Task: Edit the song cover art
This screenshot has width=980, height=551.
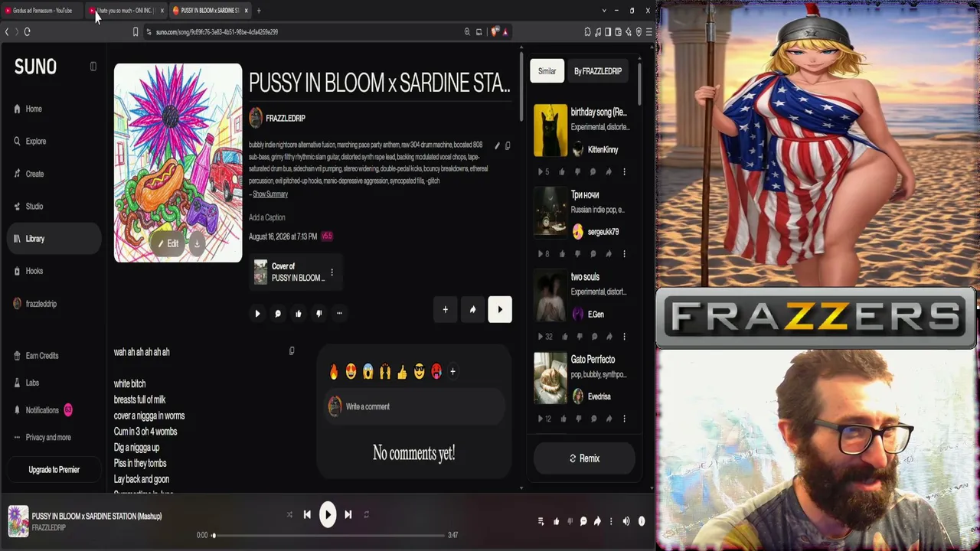Action: click(168, 244)
